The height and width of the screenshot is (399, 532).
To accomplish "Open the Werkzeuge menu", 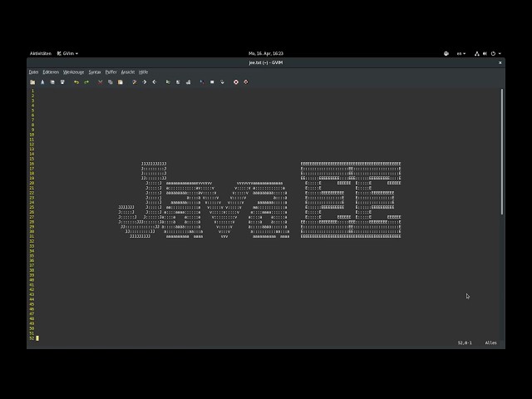I will pyautogui.click(x=74, y=72).
